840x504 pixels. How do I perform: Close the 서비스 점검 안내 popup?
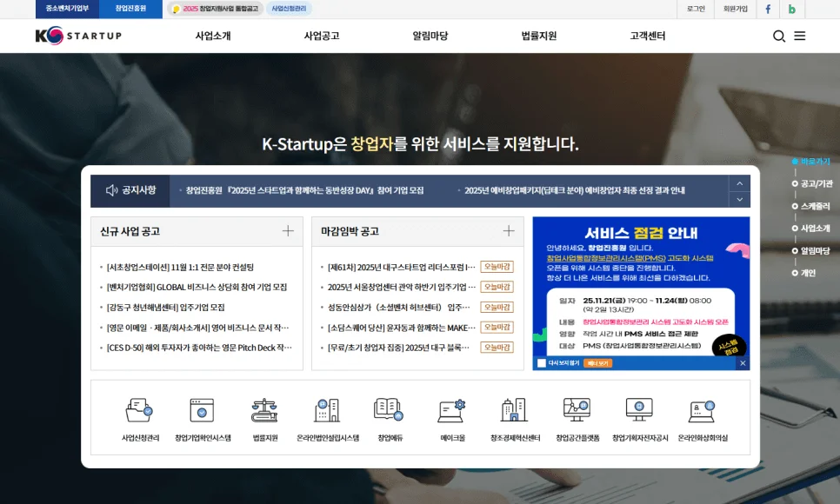click(743, 363)
